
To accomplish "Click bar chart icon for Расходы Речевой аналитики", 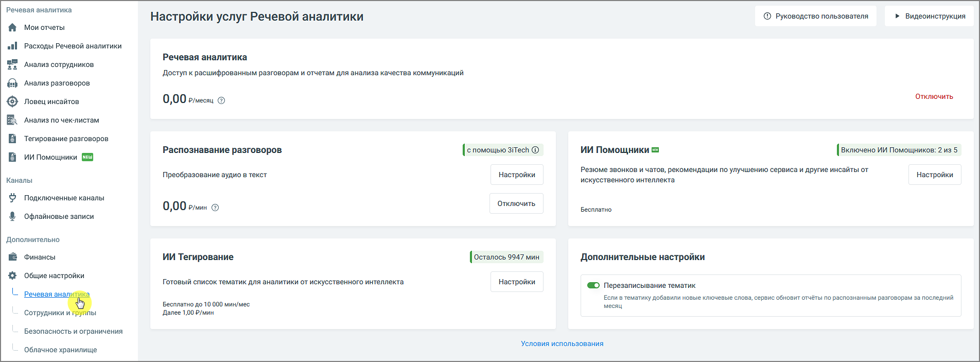I will 12,46.
